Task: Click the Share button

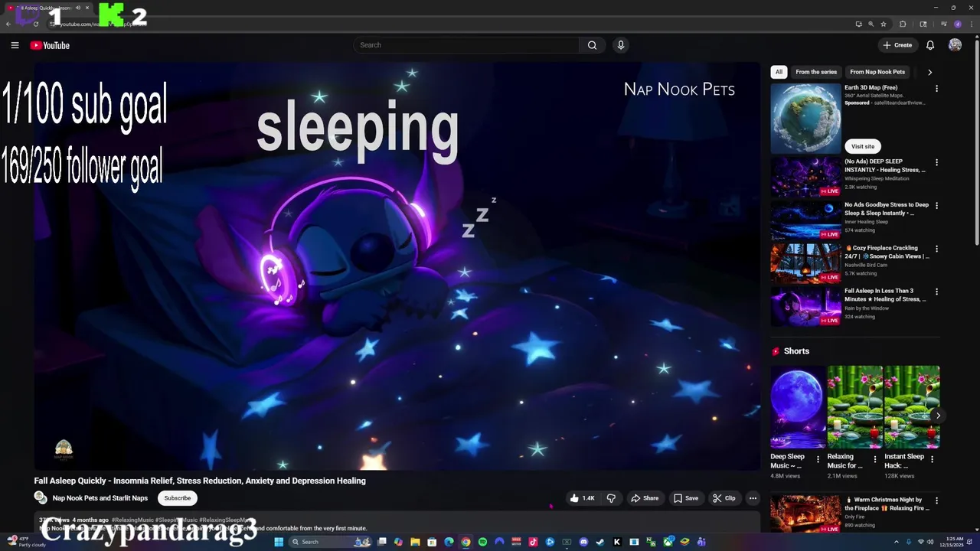Action: point(645,498)
